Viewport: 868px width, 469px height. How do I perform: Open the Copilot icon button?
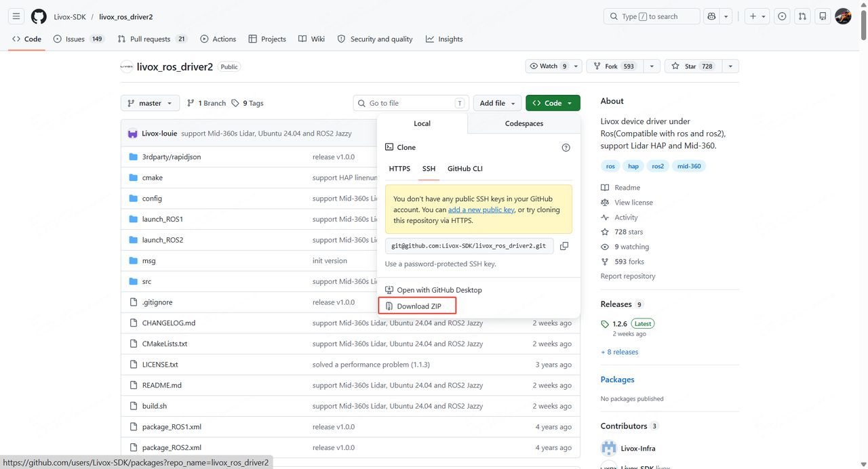(711, 16)
